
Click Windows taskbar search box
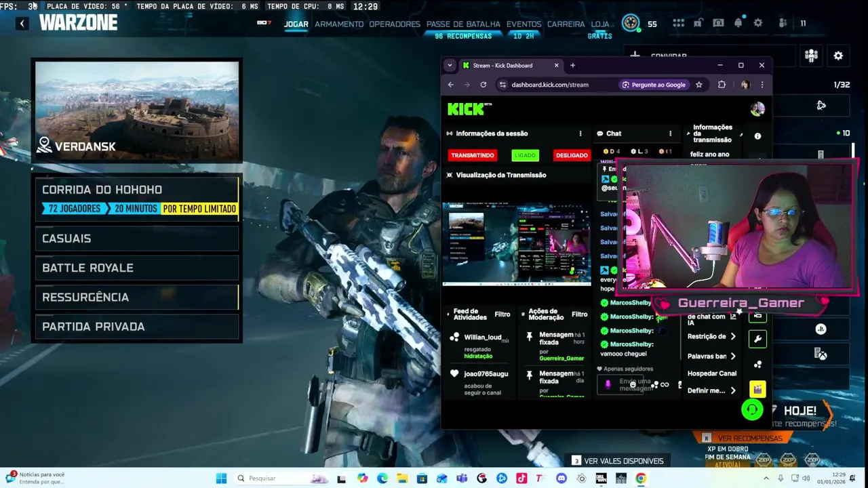(x=281, y=478)
